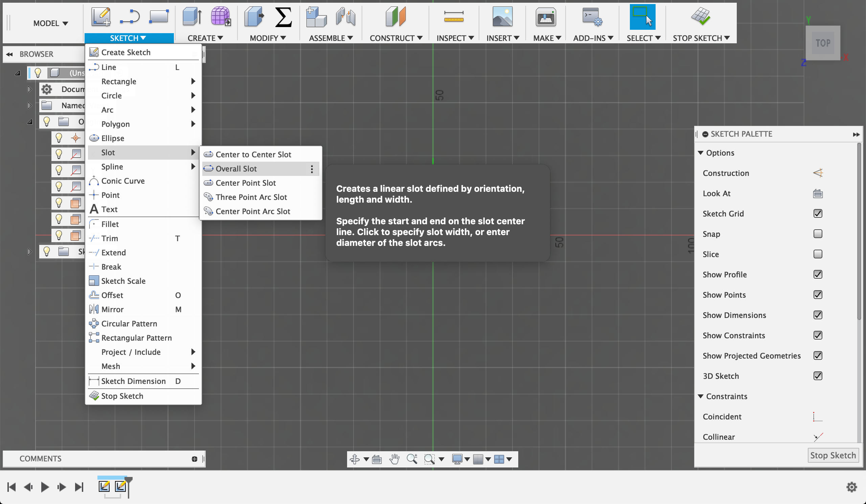The height and width of the screenshot is (504, 866).
Task: Select the Trim sketch tool
Action: 109,238
